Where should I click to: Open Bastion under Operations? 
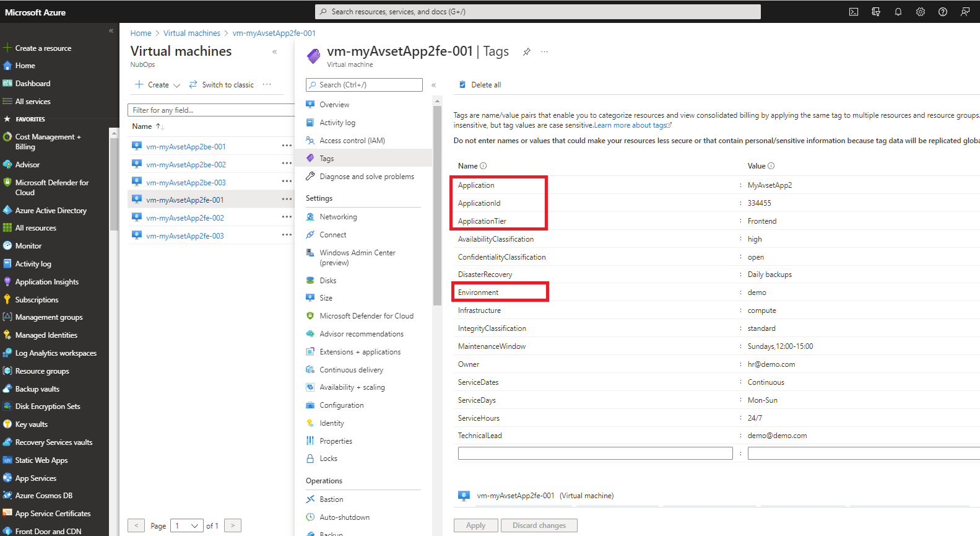coord(331,499)
